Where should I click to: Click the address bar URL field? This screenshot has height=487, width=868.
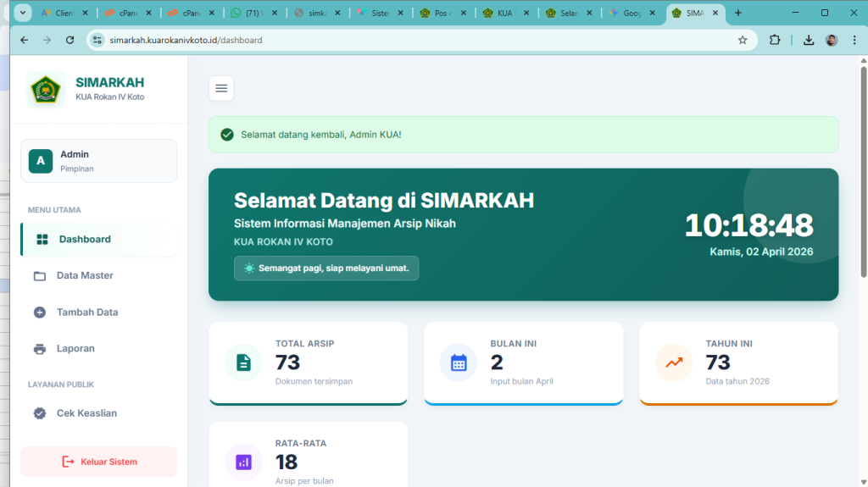click(x=407, y=40)
